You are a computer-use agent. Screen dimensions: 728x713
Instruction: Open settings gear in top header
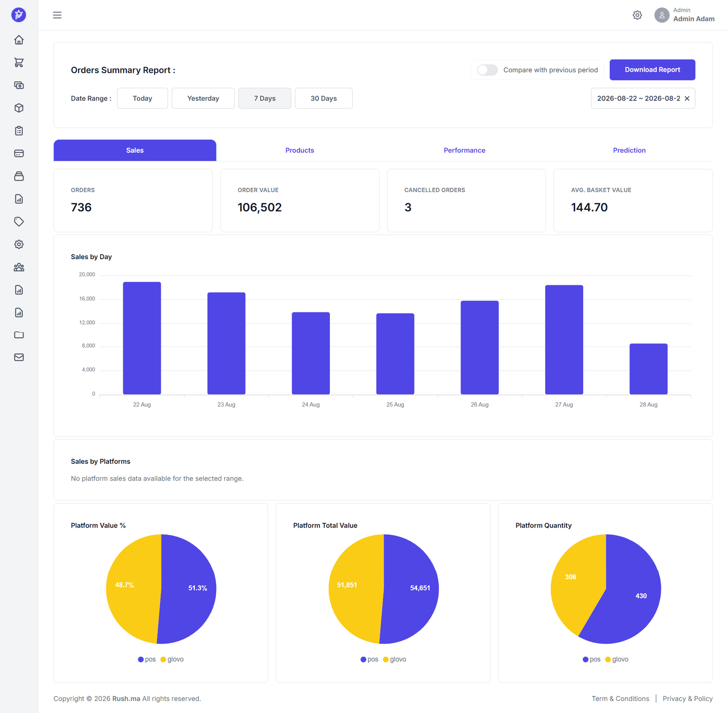click(x=637, y=15)
